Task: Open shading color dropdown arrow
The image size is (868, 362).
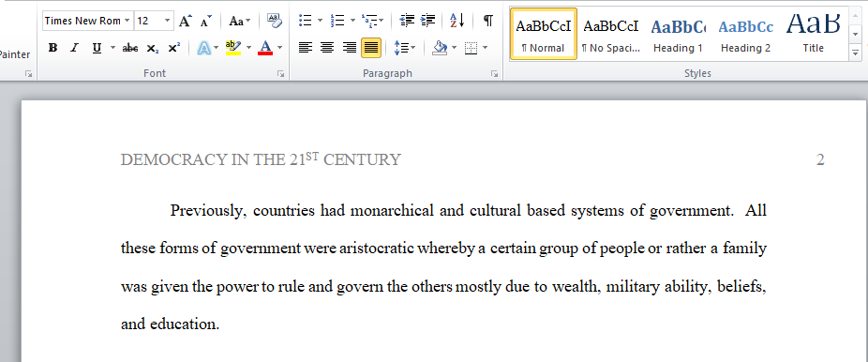Action: point(455,48)
